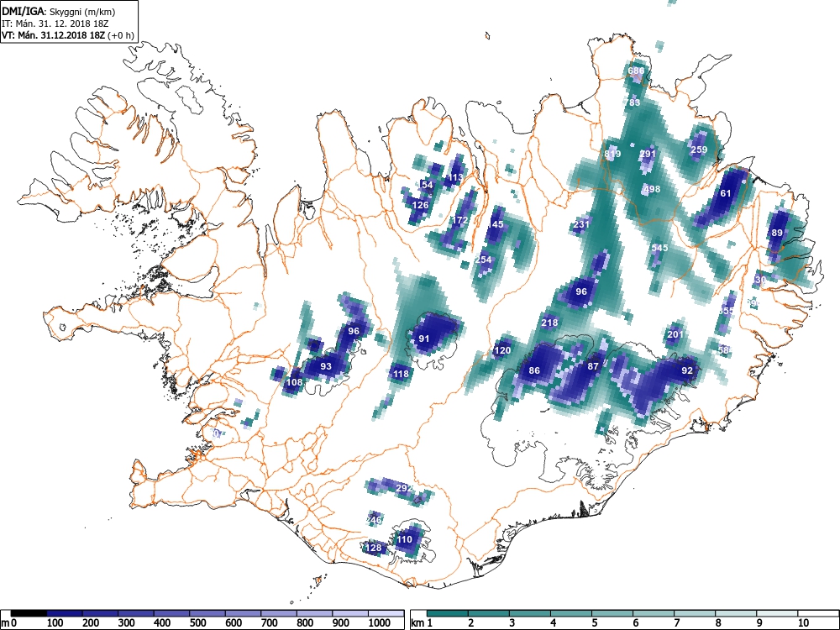
Task: Click the 128 value label
Action: pos(374,548)
